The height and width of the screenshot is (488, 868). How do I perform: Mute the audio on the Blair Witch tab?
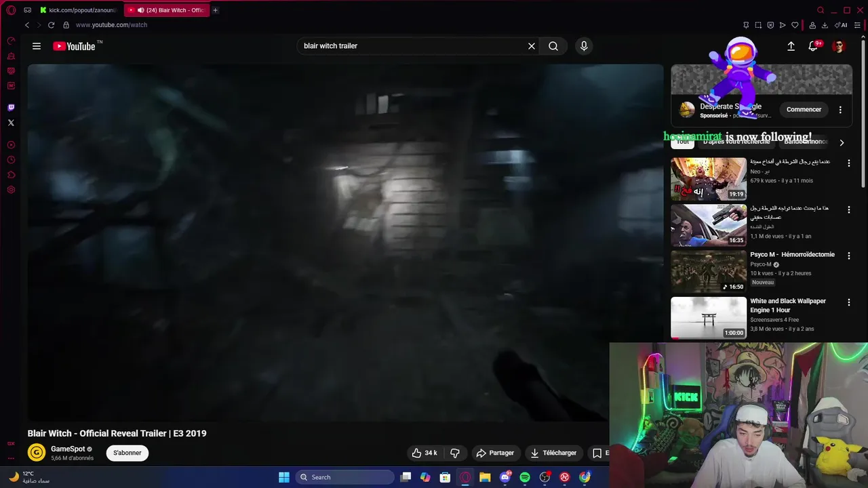pos(140,10)
